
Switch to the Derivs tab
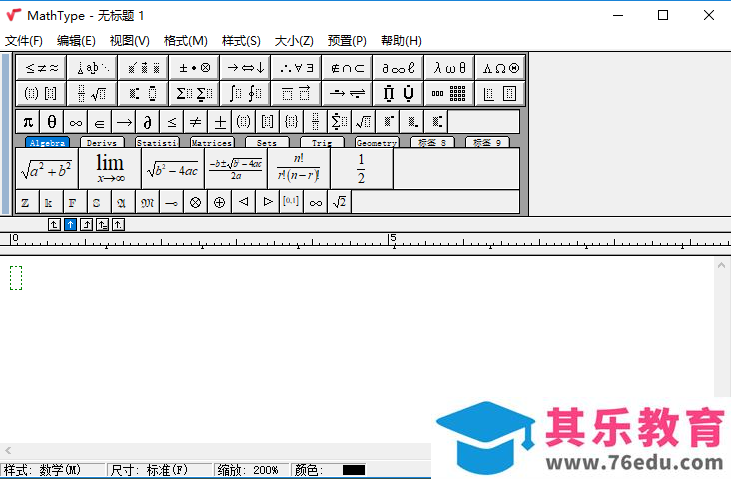(102, 143)
